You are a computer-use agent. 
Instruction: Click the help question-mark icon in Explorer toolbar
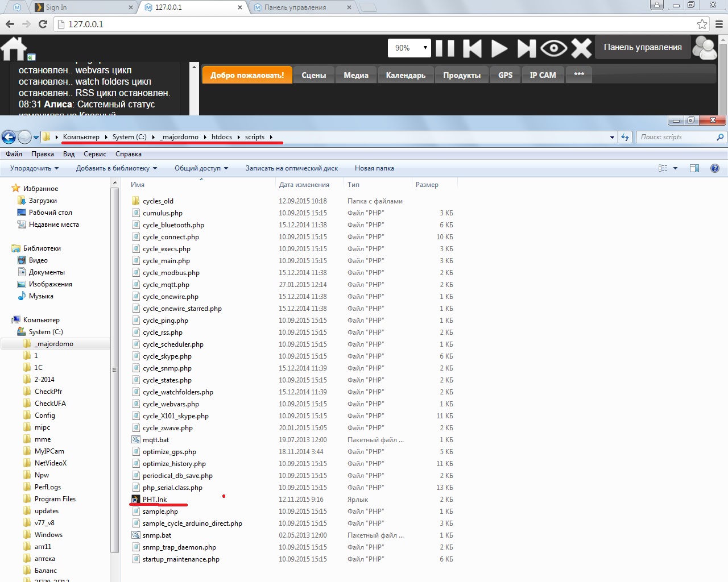coord(715,168)
